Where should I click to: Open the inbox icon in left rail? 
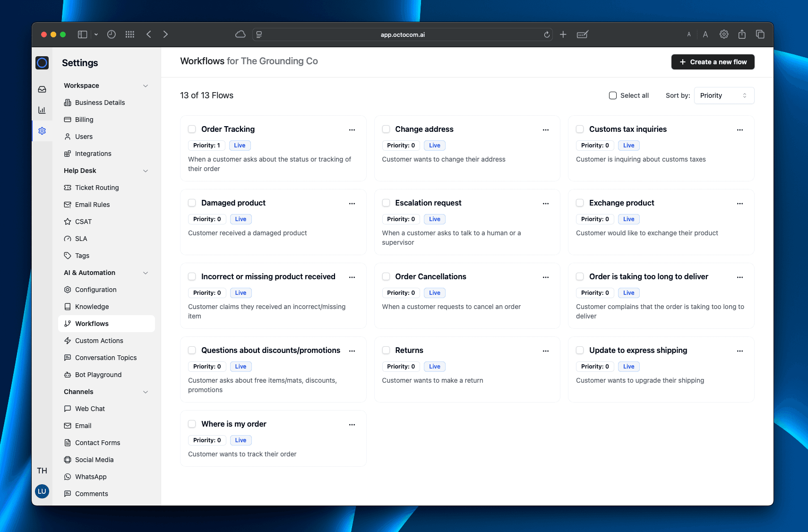[x=42, y=89]
